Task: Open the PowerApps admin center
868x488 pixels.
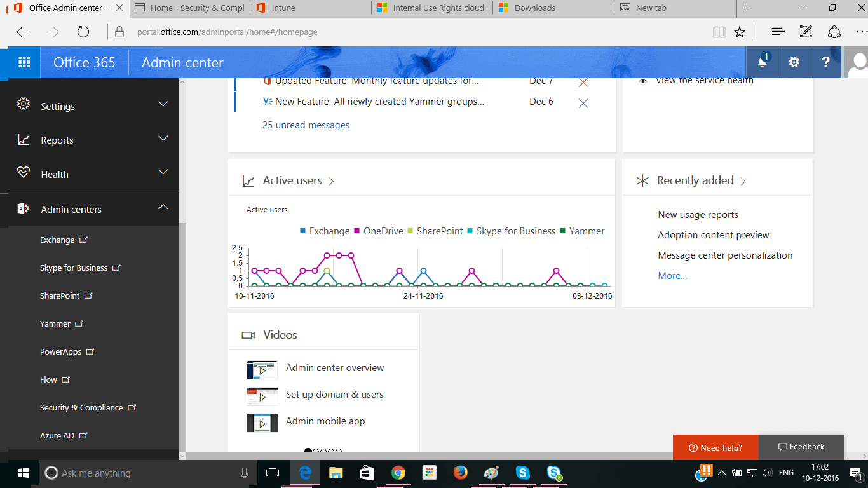Action: [67, 351]
